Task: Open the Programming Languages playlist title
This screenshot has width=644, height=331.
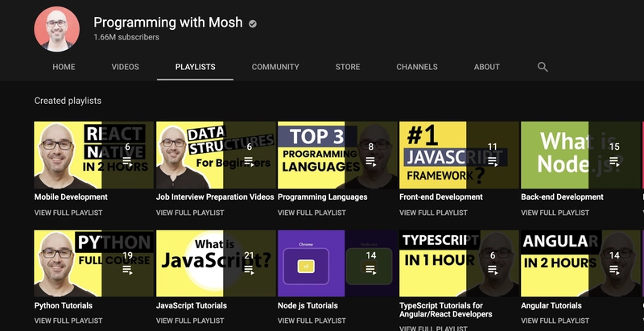Action: pos(323,197)
